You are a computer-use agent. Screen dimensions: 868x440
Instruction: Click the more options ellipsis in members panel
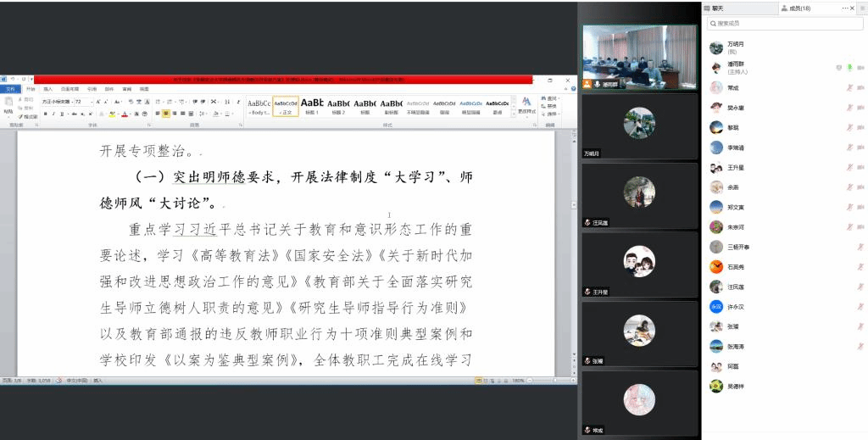click(x=844, y=8)
